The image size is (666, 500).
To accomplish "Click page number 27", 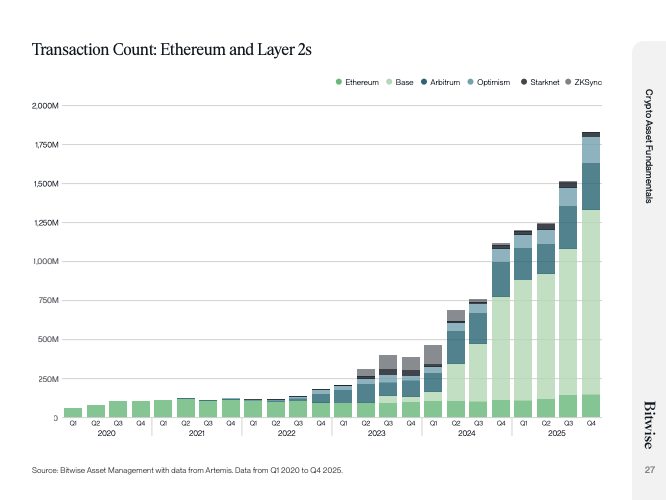I will point(648,470).
